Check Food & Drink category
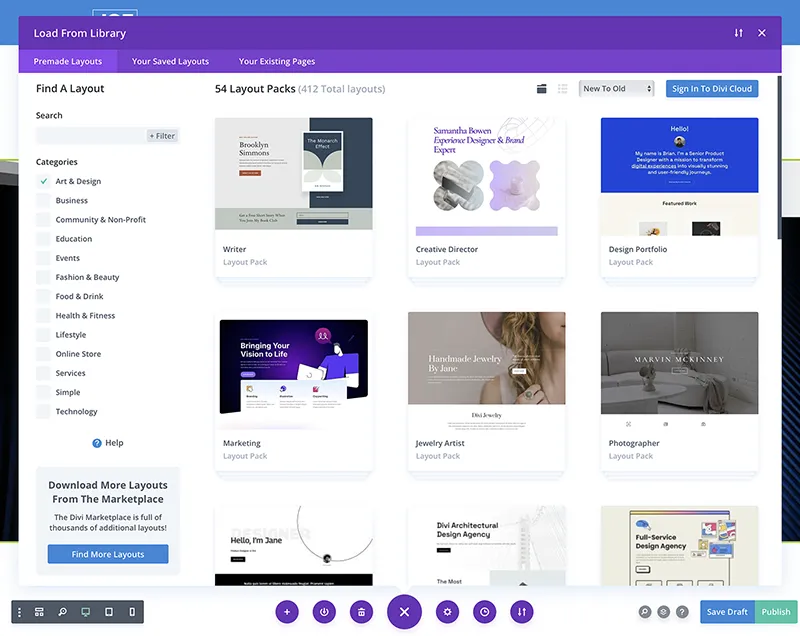Screen dimensions: 800x636 pos(44,296)
